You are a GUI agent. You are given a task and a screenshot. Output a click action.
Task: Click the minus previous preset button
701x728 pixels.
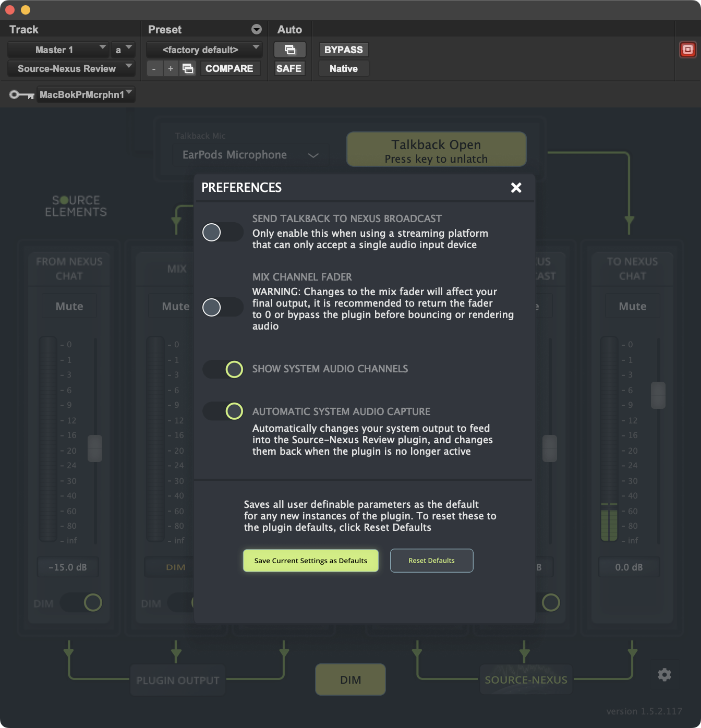coord(154,68)
